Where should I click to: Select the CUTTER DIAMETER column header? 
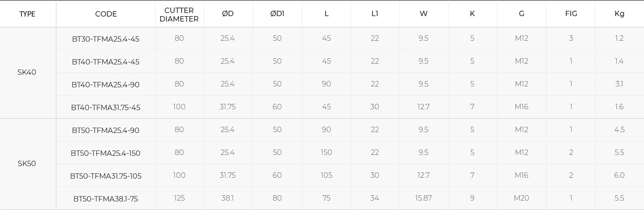[179, 14]
